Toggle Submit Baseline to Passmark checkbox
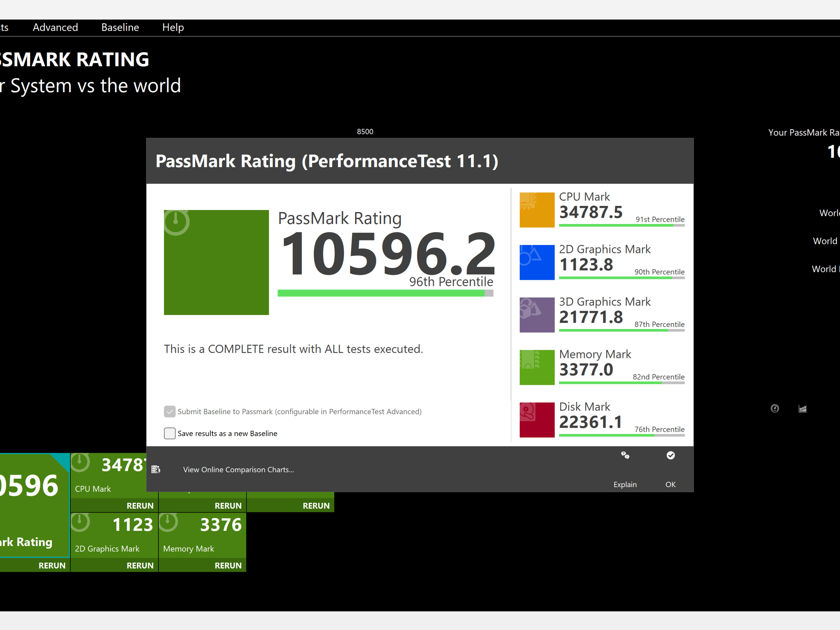Viewport: 840px width, 630px height. [x=170, y=411]
